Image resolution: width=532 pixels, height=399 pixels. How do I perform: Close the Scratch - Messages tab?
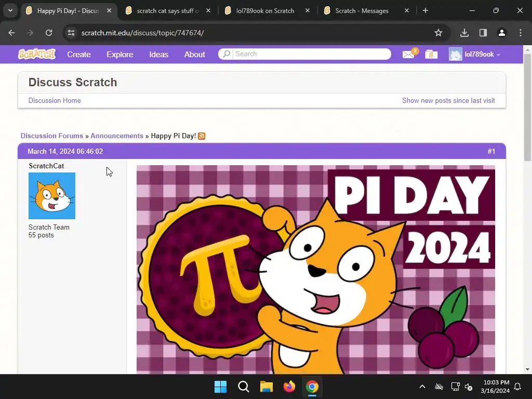[x=407, y=10]
